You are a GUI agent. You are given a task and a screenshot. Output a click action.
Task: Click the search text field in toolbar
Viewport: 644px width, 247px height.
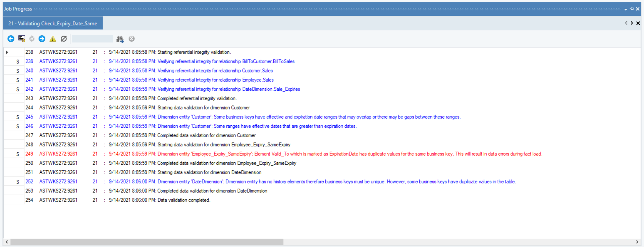(93, 39)
